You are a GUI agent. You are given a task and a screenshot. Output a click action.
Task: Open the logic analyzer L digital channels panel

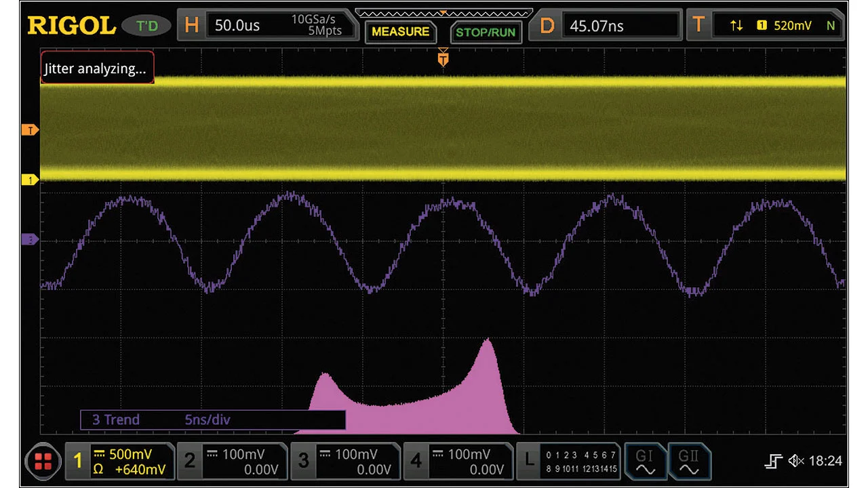pyautogui.click(x=567, y=462)
